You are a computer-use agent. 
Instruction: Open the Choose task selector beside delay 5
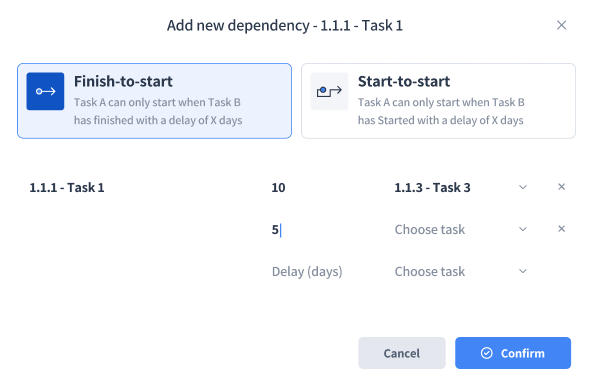460,230
